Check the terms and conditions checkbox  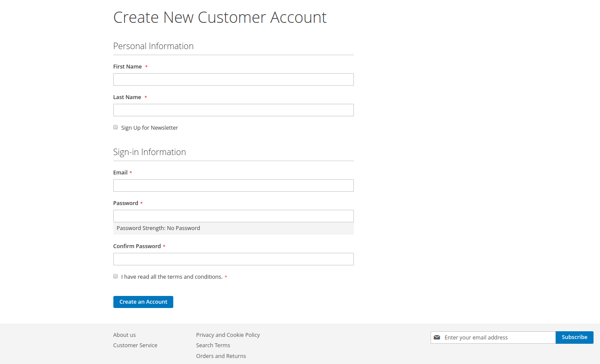116,276
